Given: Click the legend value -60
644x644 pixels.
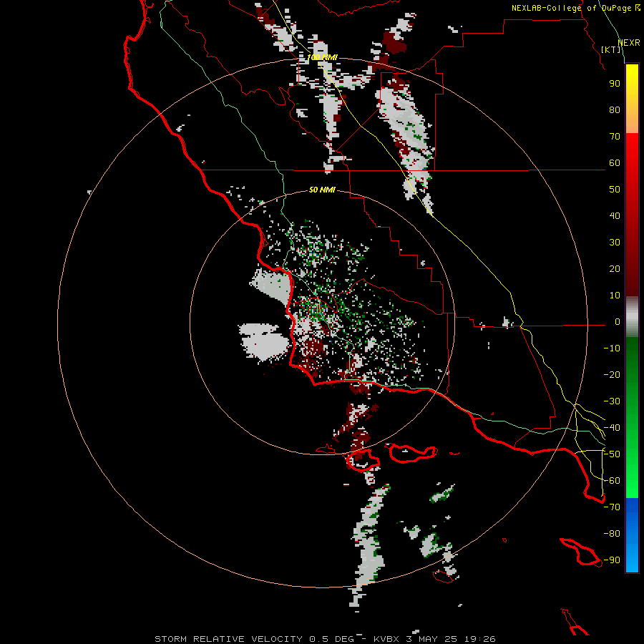Looking at the screenshot, I should [x=612, y=481].
